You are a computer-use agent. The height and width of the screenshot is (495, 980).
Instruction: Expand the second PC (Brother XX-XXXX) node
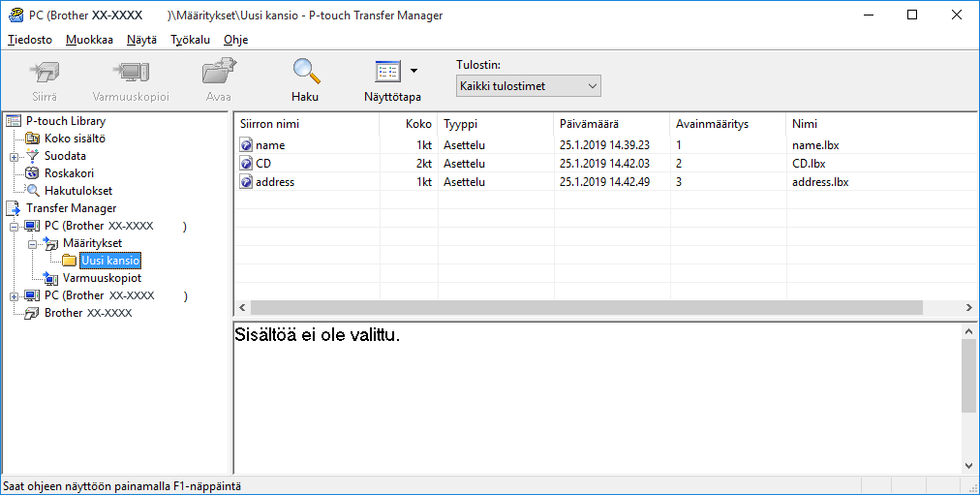pos(14,296)
